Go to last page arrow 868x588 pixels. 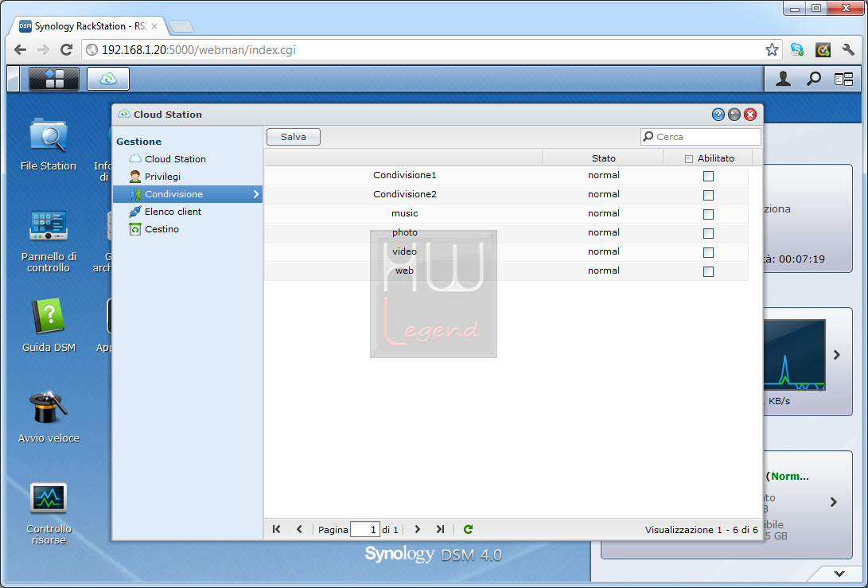pos(440,529)
